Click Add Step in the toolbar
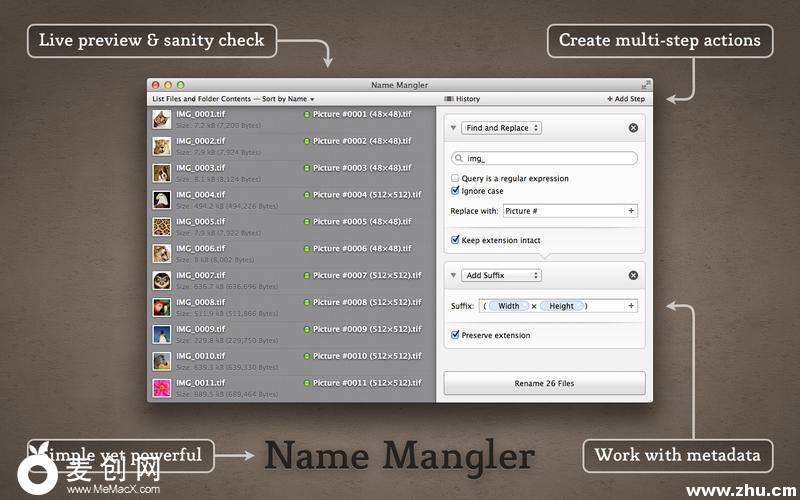 pyautogui.click(x=626, y=99)
